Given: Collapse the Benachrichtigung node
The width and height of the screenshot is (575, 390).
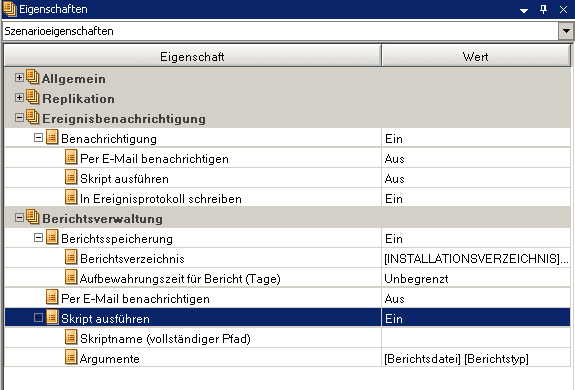Looking at the screenshot, I should [x=38, y=138].
